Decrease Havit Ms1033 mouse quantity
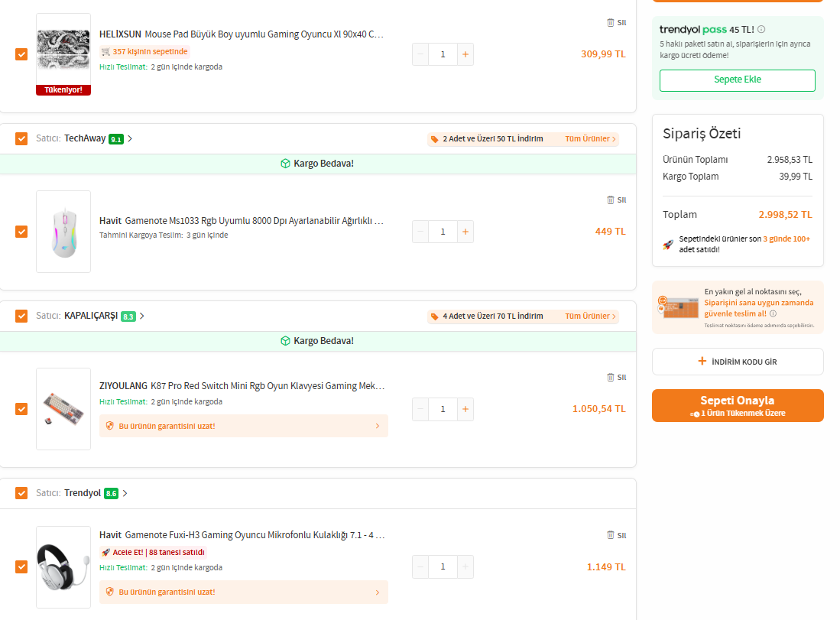This screenshot has width=840, height=620. (420, 232)
